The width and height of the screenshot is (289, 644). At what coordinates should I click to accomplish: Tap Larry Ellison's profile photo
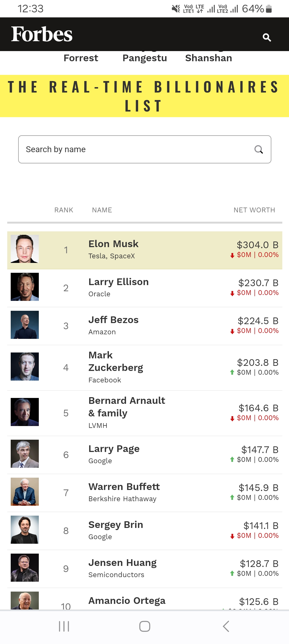[x=25, y=287]
